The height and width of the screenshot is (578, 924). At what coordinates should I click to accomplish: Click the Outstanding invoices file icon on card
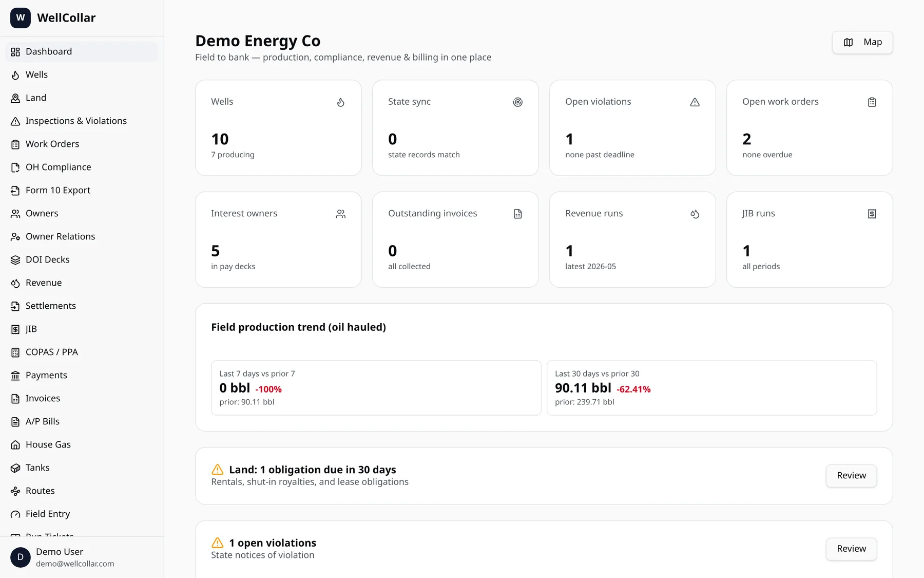pos(518,214)
